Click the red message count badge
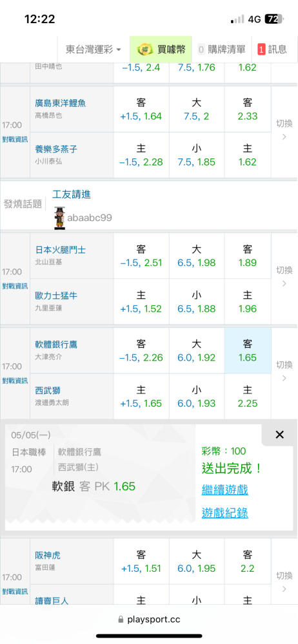 click(261, 50)
